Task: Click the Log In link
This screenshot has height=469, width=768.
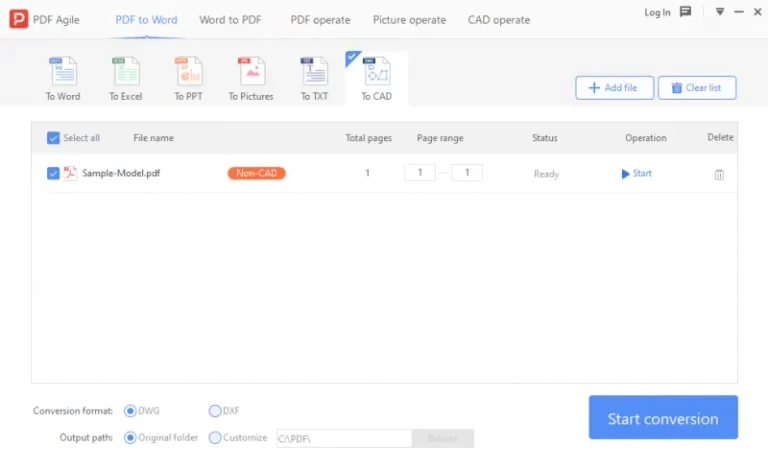Action: [657, 13]
